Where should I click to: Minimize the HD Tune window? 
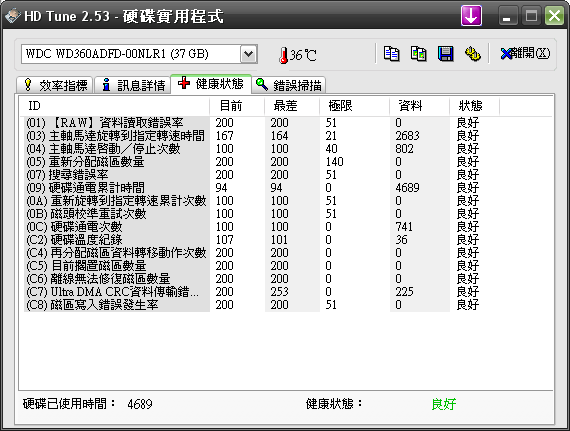(x=507, y=16)
